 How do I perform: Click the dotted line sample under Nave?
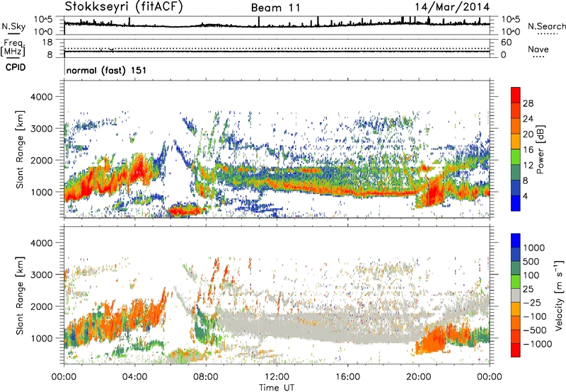click(538, 57)
